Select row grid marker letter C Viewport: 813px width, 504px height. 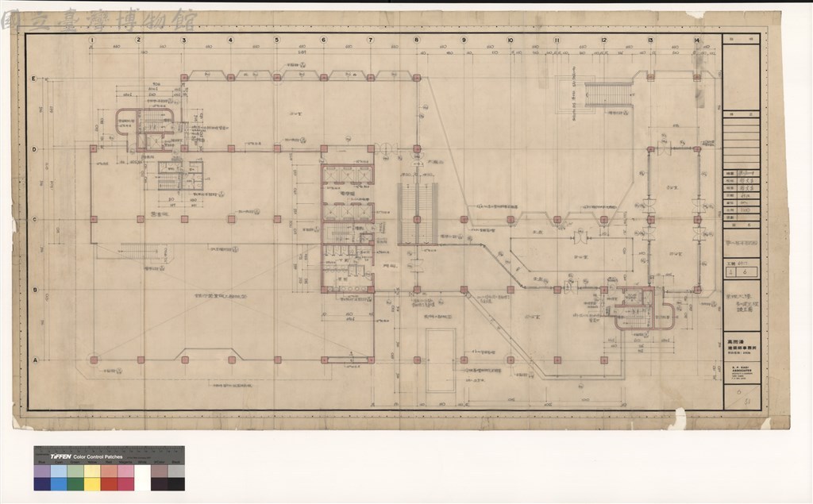point(35,219)
